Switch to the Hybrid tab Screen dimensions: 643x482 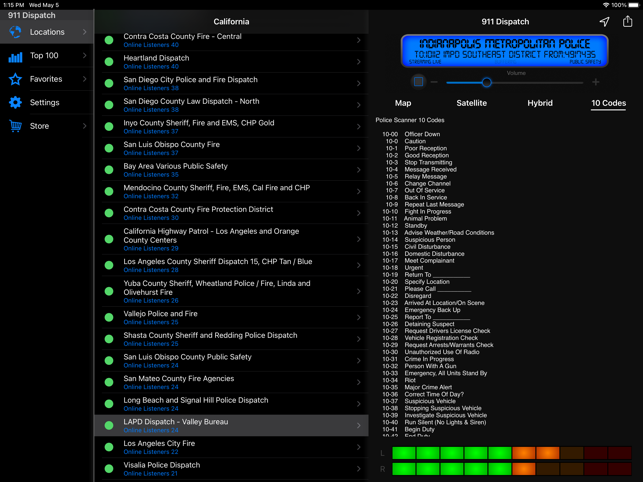(x=540, y=103)
